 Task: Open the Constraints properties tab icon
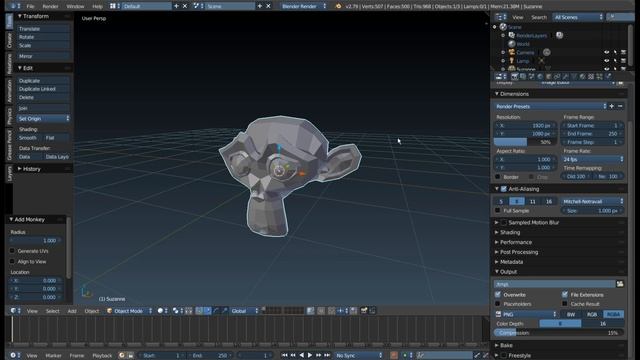557,76
